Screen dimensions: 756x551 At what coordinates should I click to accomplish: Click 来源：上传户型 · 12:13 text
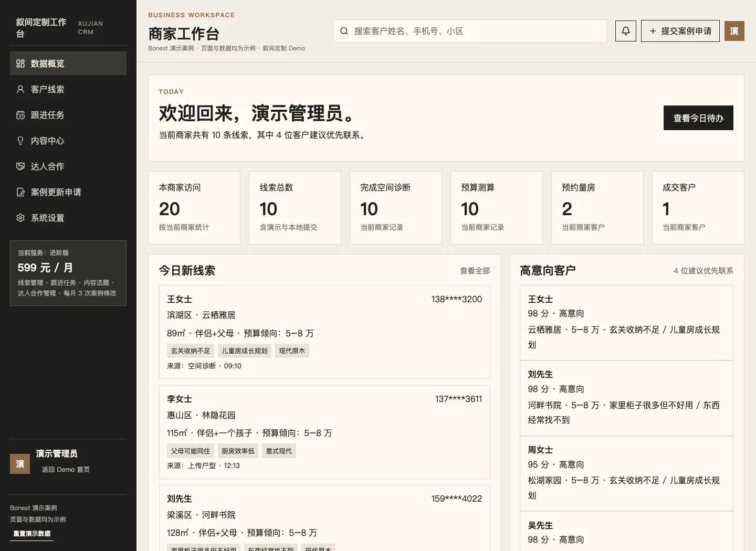point(203,466)
